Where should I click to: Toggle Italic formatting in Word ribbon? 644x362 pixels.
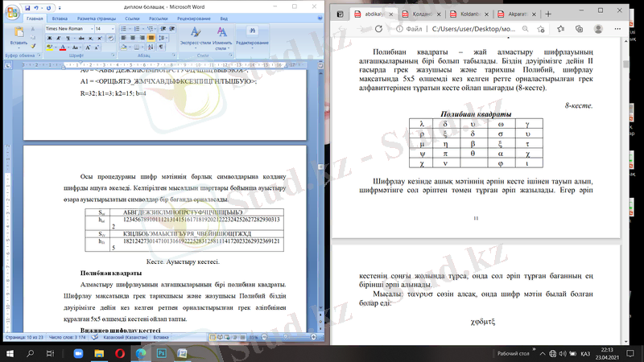pos(58,39)
